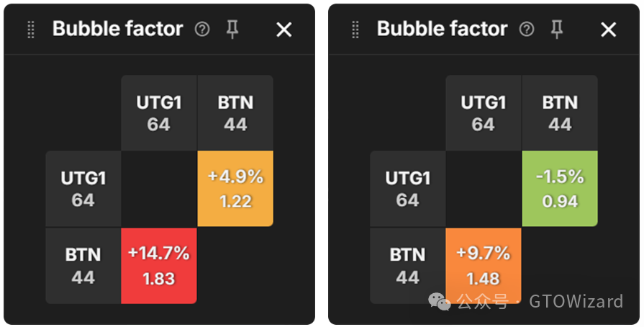Image resolution: width=644 pixels, height=327 pixels.
Task: Click BTN 44 row header in right panel
Action: [407, 265]
